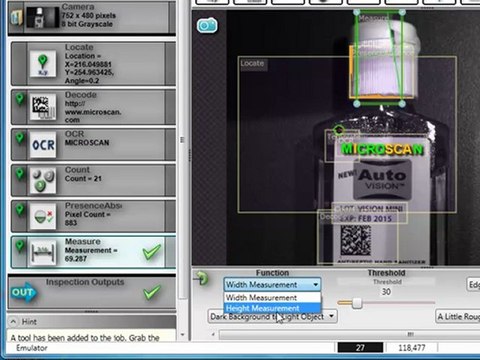Collapse the Hint panel chevron
Image resolution: width=480 pixels, height=360 pixels.
pyautogui.click(x=13, y=322)
